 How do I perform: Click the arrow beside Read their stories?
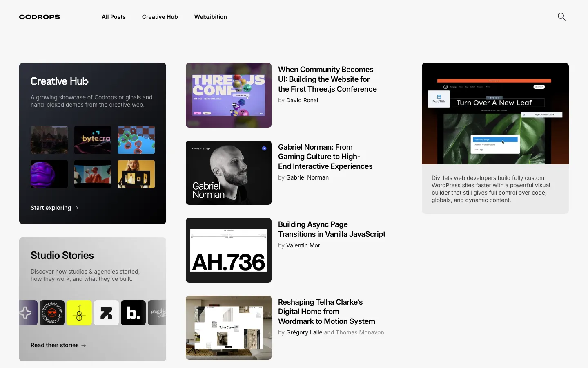84,345
